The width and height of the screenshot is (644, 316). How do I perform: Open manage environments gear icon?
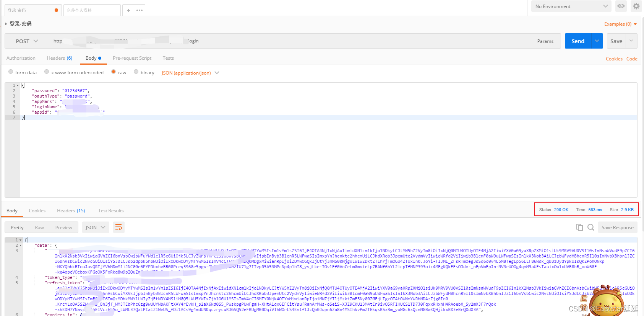point(636,6)
